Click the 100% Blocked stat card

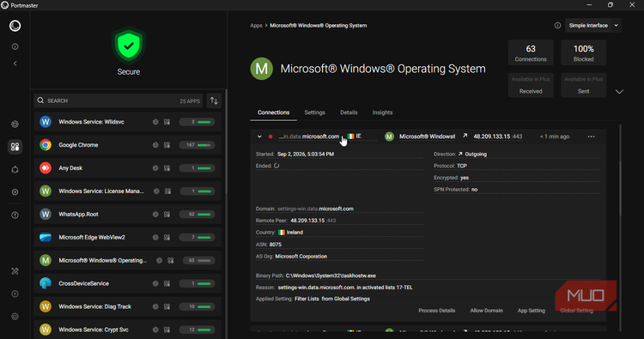click(x=584, y=52)
